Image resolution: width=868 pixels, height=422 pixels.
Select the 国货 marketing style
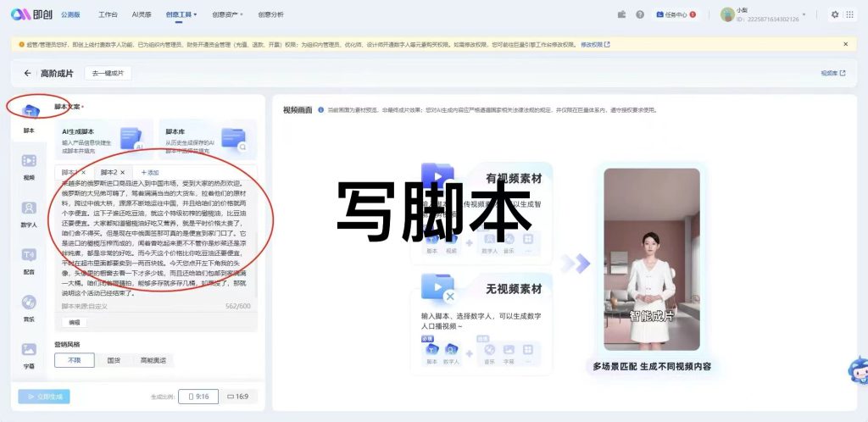[x=114, y=360]
